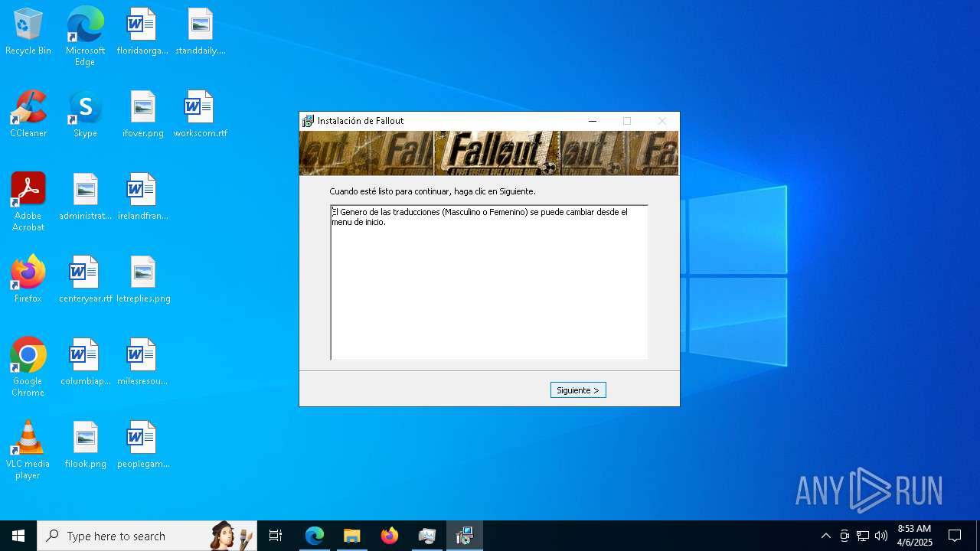The width and height of the screenshot is (980, 551).
Task: Minimize the Instalación de Fallout window
Action: (x=592, y=121)
